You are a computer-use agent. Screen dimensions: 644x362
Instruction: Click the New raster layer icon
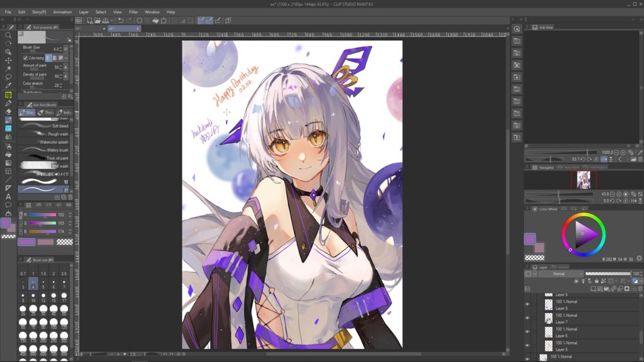pos(594,289)
